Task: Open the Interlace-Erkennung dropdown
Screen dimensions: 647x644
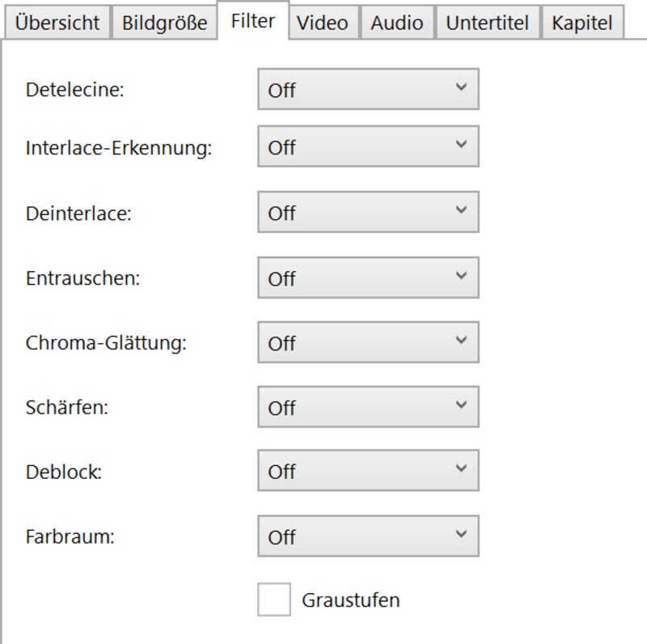Action: click(366, 147)
